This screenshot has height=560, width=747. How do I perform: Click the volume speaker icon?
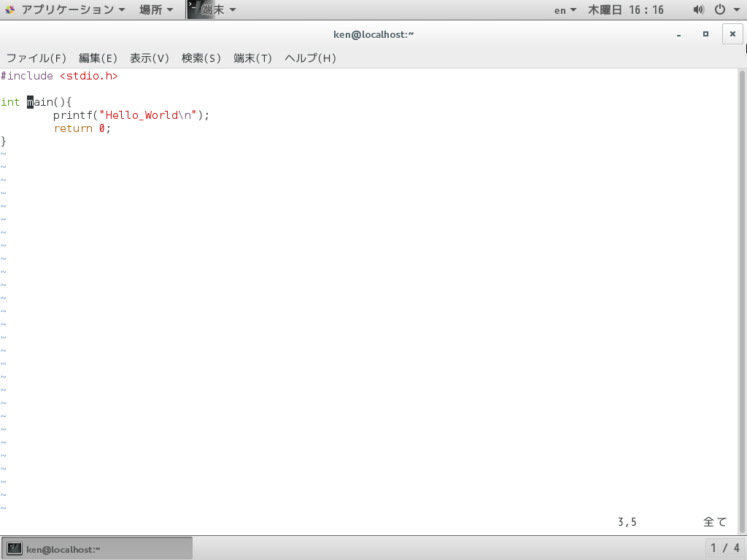click(698, 9)
